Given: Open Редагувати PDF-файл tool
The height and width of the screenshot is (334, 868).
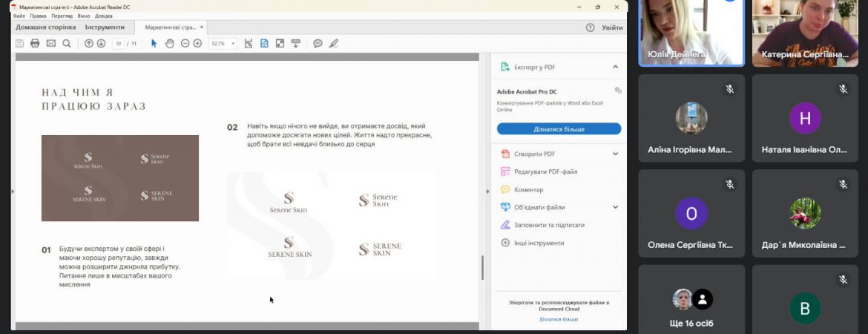Looking at the screenshot, I should pos(539,171).
